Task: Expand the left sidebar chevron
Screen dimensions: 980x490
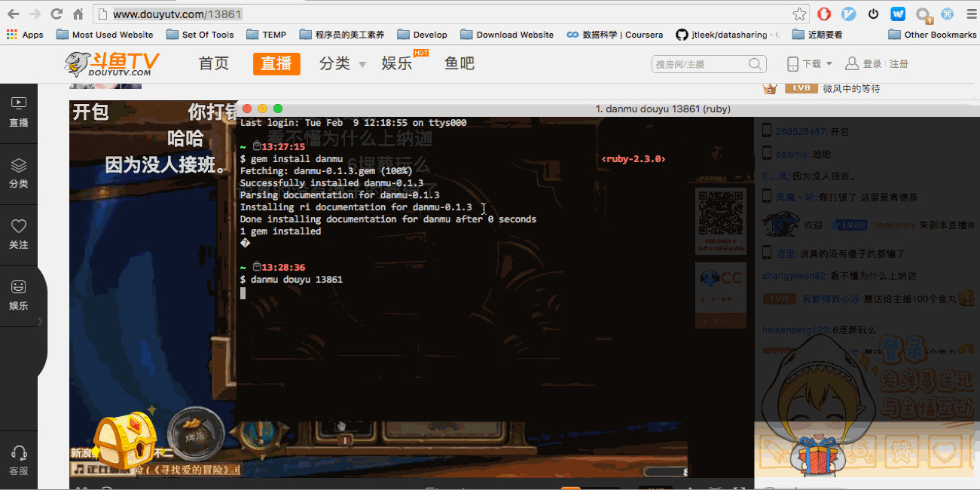Action: 40,321
